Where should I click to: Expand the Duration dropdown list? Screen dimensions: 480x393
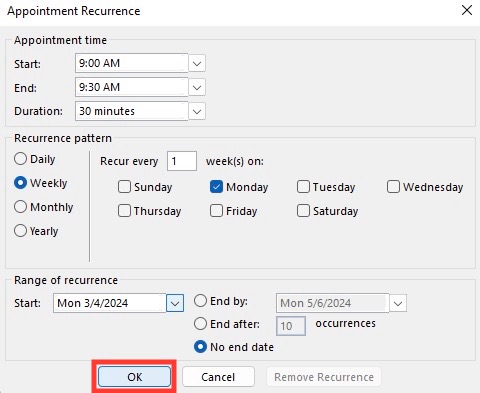(197, 111)
